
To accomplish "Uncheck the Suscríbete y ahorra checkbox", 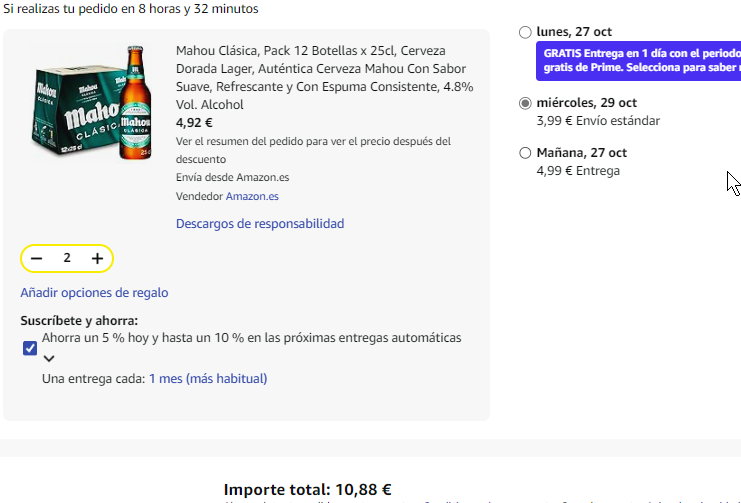I will (x=30, y=348).
